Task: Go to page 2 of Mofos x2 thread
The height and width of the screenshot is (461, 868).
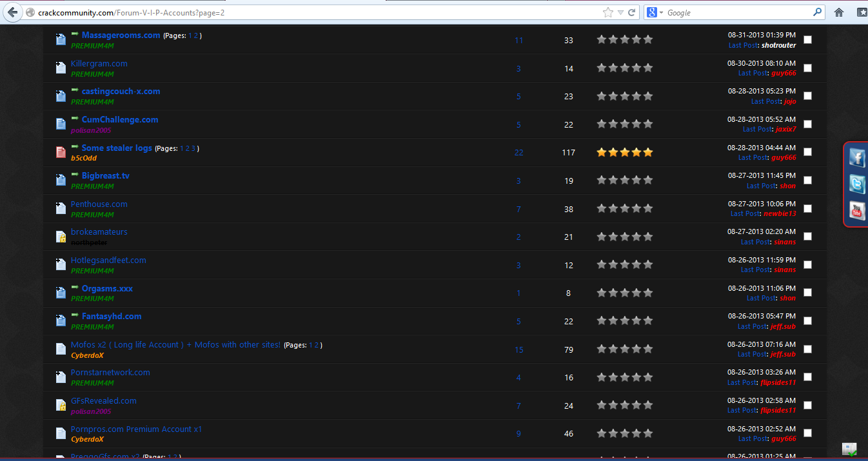Action: click(317, 345)
